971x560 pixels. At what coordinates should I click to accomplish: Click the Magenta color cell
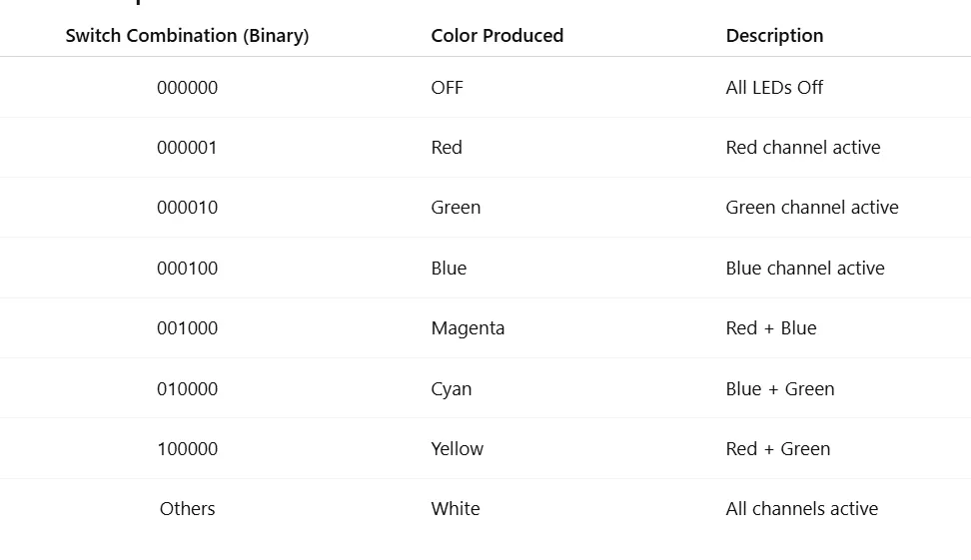(468, 328)
